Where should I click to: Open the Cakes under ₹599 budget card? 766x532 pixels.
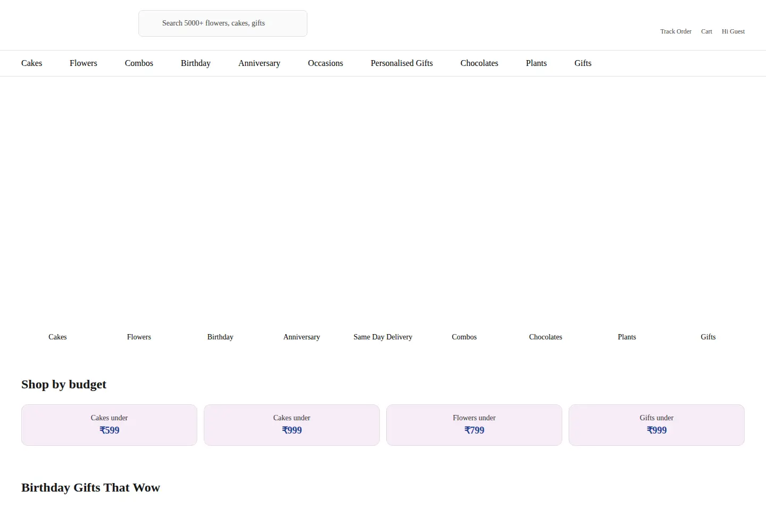click(109, 425)
